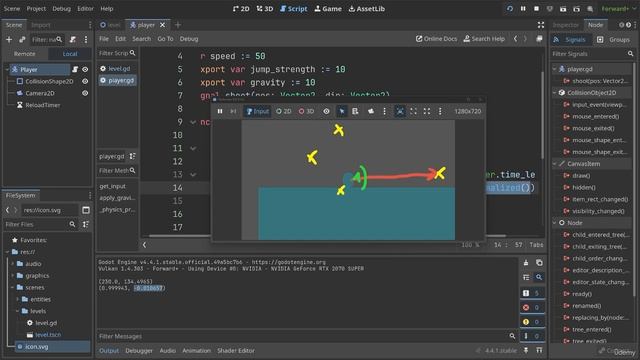Select Input mode in game toolbar
Viewport: 640px width, 360px height.
pos(257,111)
